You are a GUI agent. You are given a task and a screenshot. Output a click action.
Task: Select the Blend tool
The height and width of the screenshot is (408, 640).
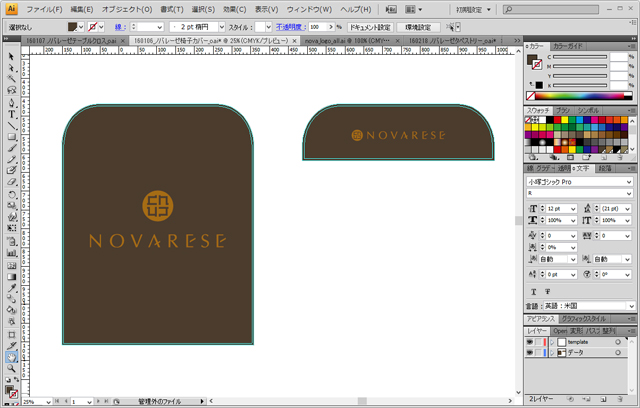click(x=11, y=299)
